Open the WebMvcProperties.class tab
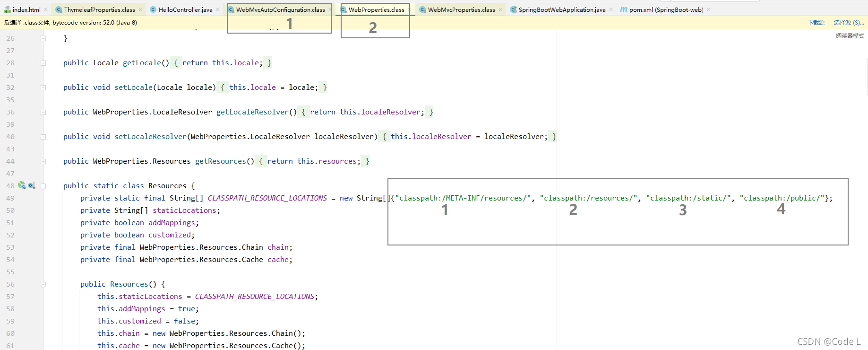 point(462,9)
